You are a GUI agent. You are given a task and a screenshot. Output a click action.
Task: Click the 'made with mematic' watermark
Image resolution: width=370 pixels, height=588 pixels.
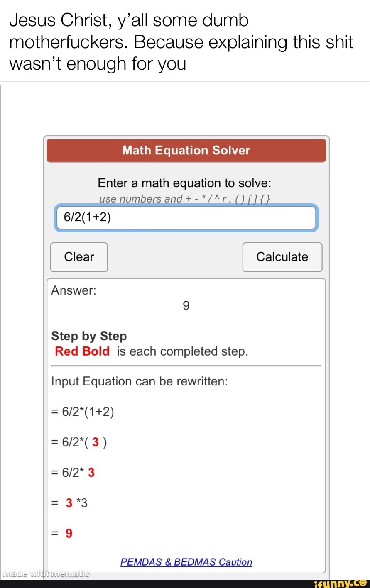point(46,574)
